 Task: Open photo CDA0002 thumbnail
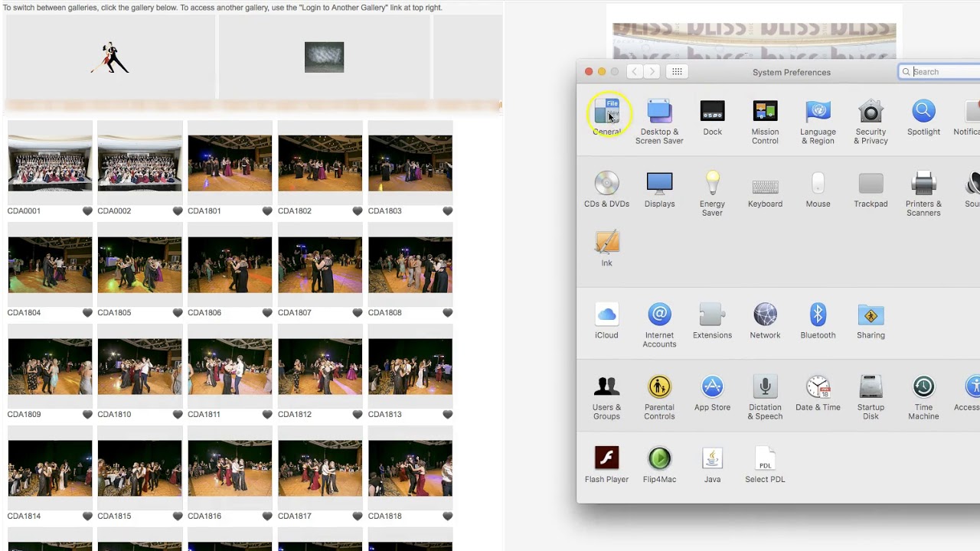(x=139, y=163)
